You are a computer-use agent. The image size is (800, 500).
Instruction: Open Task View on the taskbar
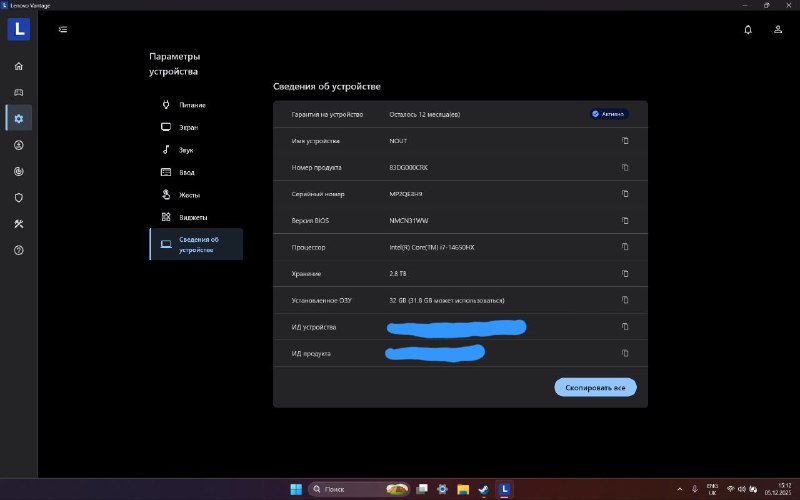[x=422, y=489]
